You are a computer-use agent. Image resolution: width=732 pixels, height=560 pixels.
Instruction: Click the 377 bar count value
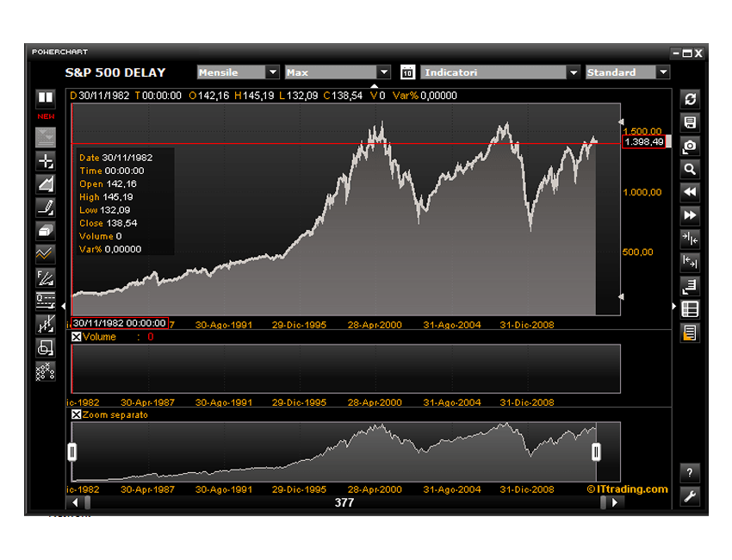click(344, 502)
